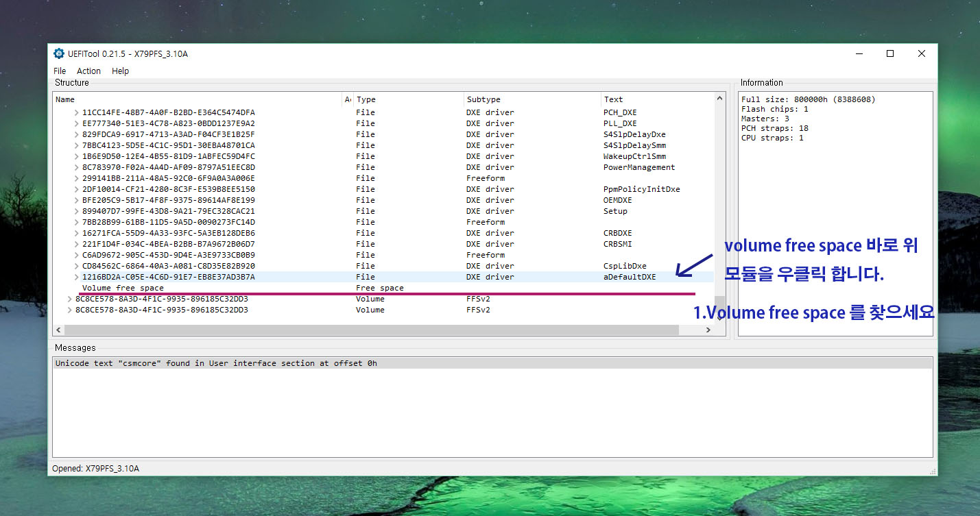Click the CPU straps: 1 line

[x=772, y=138]
